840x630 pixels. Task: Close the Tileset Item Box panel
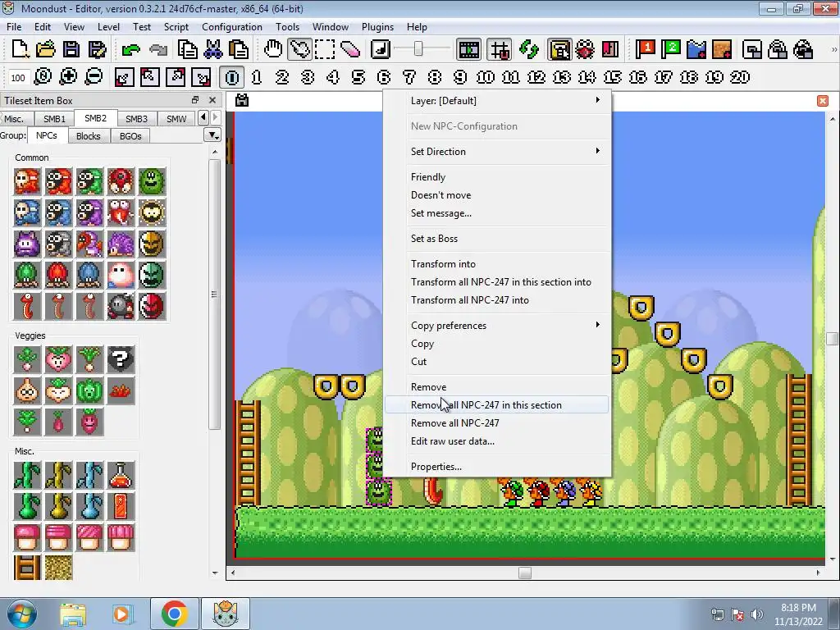[212, 100]
